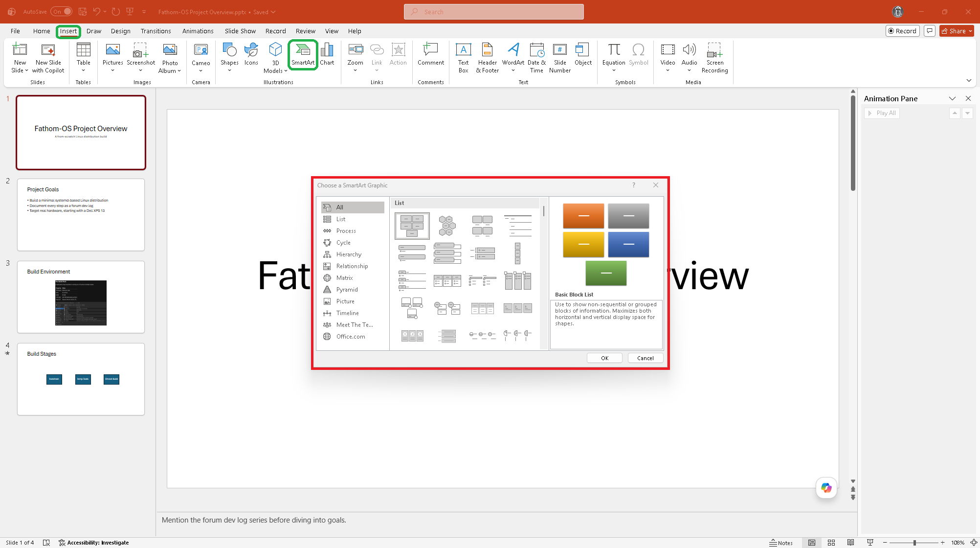
Task: Switch to Slide Sorter view in status bar
Action: point(831,543)
